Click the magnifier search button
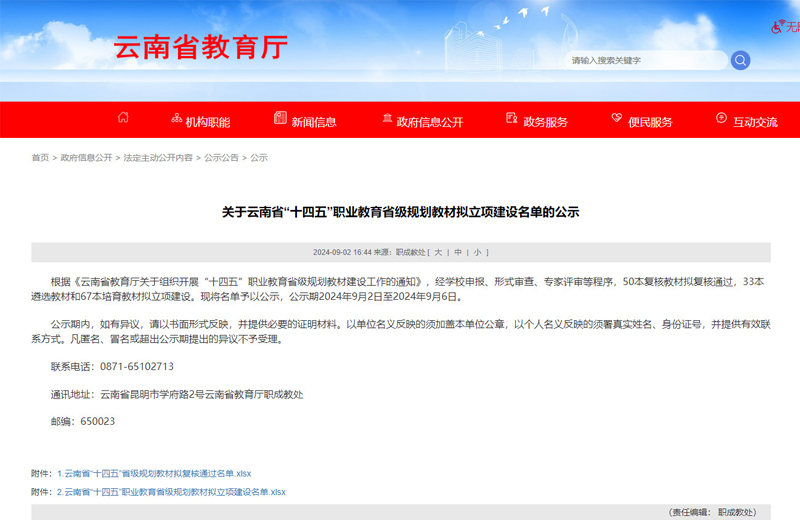The image size is (800, 520). point(740,60)
